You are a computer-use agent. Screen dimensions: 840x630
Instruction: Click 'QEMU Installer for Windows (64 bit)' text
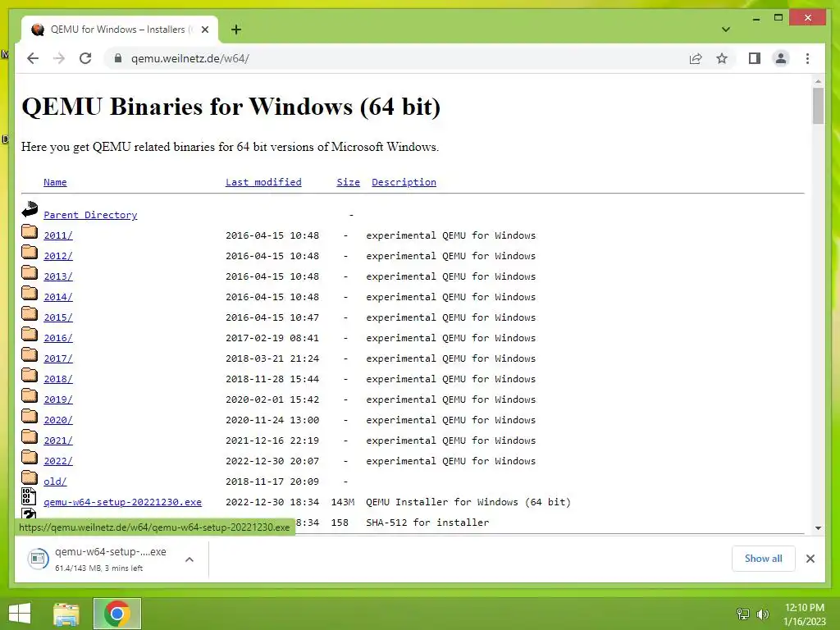tap(468, 502)
